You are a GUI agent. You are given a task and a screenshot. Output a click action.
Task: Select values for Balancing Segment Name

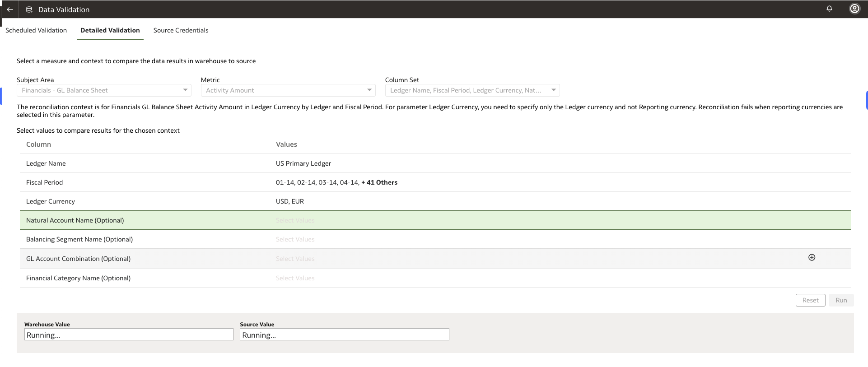(x=295, y=239)
